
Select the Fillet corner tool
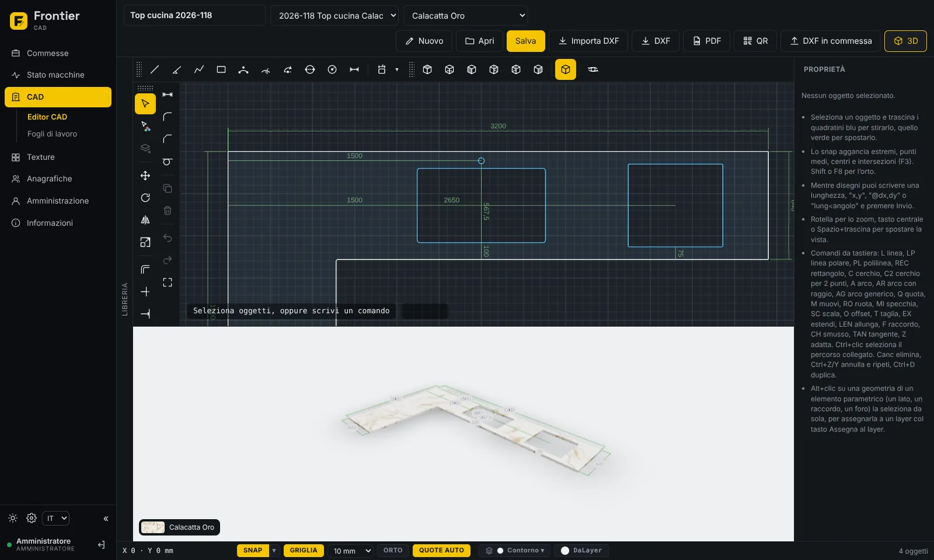pyautogui.click(x=168, y=117)
